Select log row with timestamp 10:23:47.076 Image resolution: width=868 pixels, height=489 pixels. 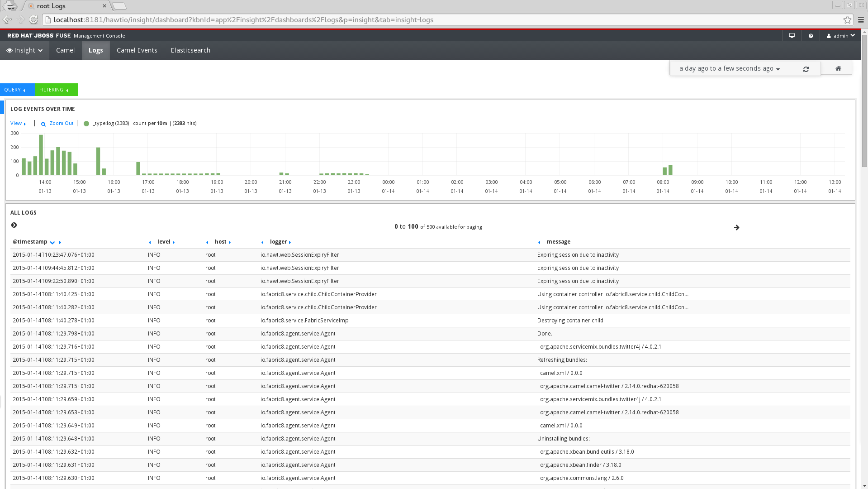430,255
